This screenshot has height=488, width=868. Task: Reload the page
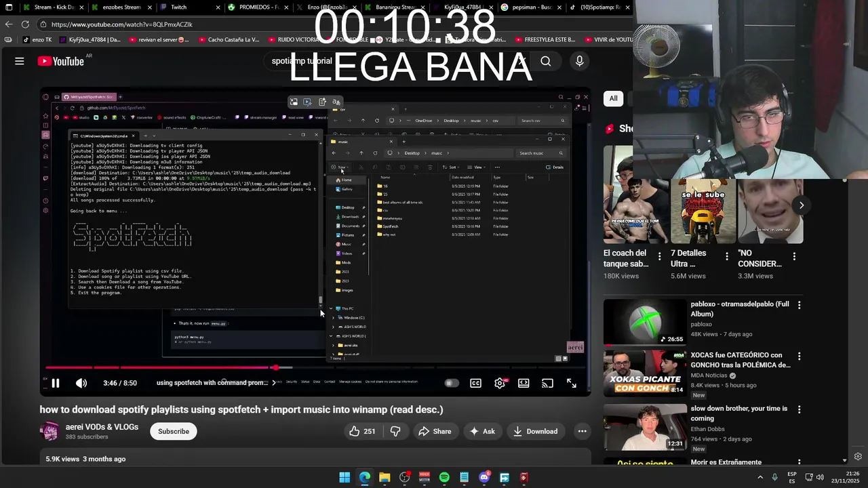(x=25, y=24)
